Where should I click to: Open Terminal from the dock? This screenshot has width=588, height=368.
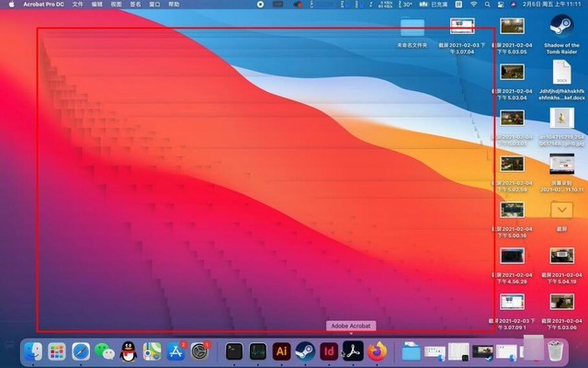point(234,351)
